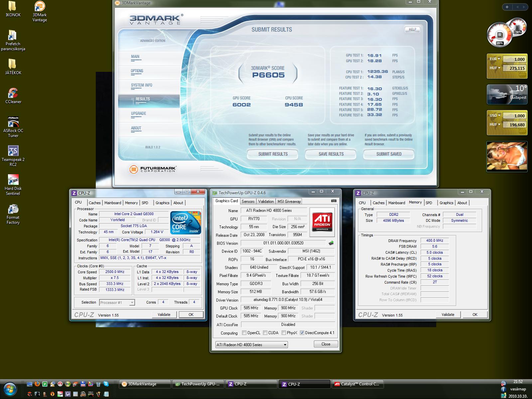
Task: Open the Teamspeak 2 RC2 desktop shortcut
Action: [13, 156]
